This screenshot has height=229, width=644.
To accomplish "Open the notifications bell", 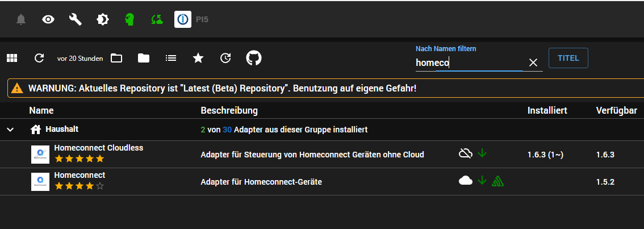I will [21, 20].
